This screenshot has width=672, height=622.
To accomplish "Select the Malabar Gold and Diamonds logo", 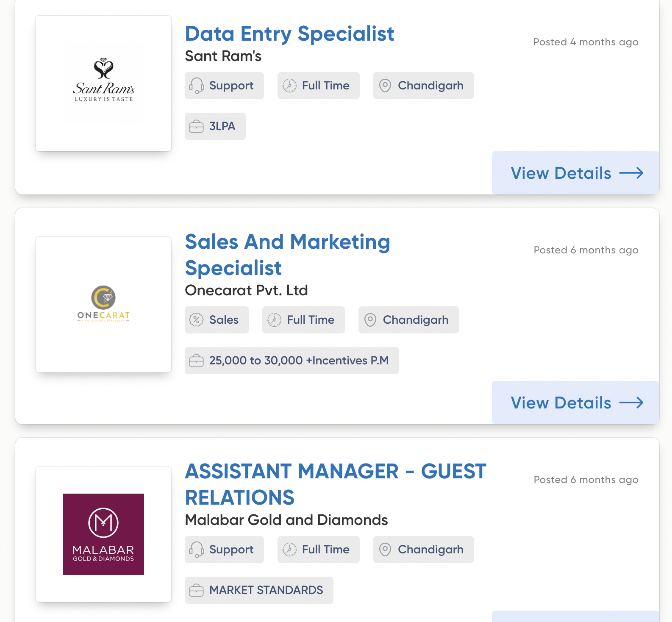I will 103,533.
